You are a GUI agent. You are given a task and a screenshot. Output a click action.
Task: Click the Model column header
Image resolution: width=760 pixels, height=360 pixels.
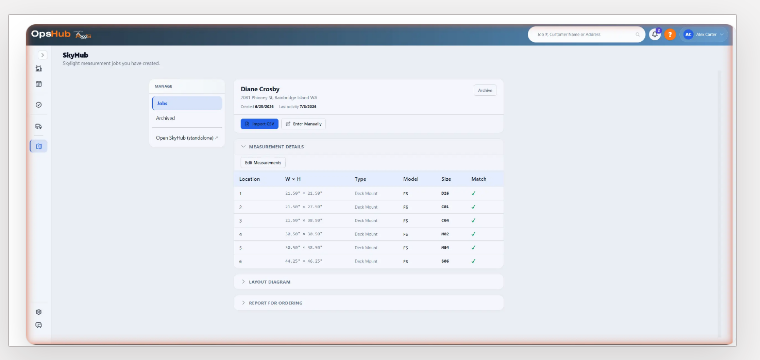coord(410,179)
